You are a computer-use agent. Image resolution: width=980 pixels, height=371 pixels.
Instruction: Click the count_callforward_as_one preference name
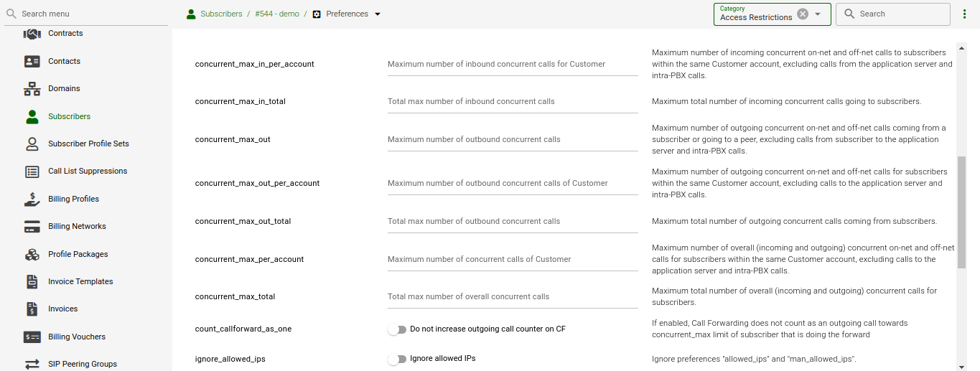243,329
